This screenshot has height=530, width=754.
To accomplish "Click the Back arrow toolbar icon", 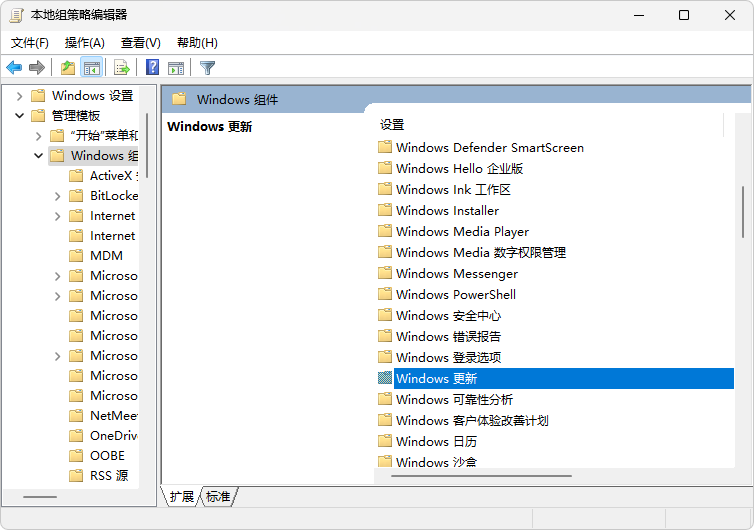I will (14, 67).
